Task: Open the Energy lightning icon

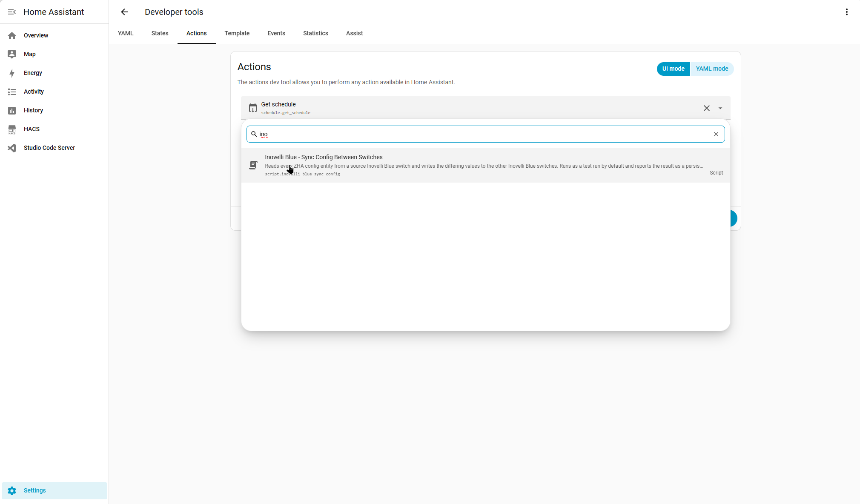Action: (x=12, y=73)
